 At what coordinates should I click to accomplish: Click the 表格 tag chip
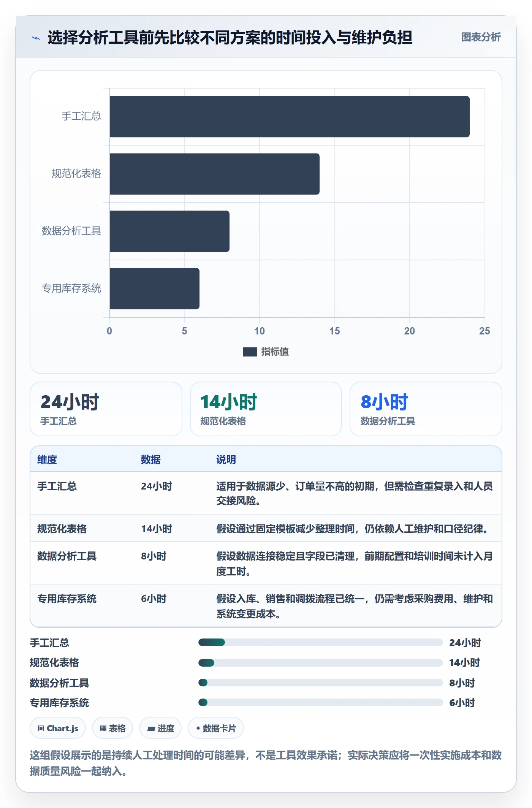(112, 728)
